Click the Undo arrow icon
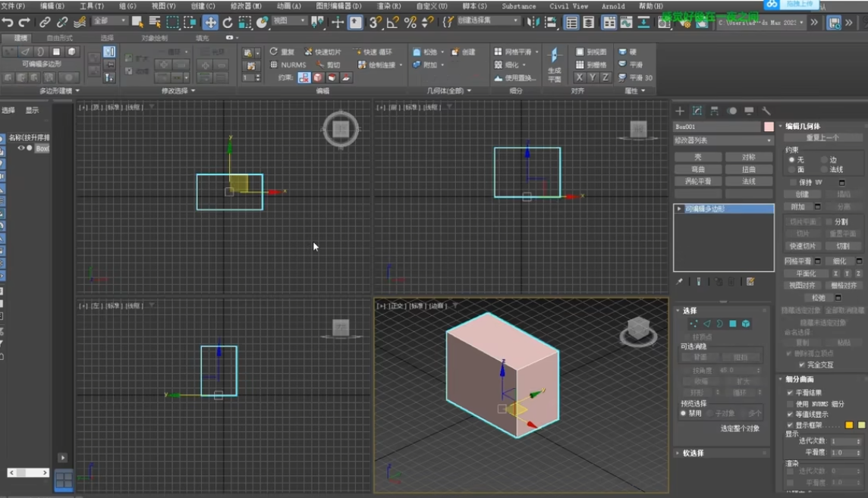The image size is (868, 498). [8, 22]
